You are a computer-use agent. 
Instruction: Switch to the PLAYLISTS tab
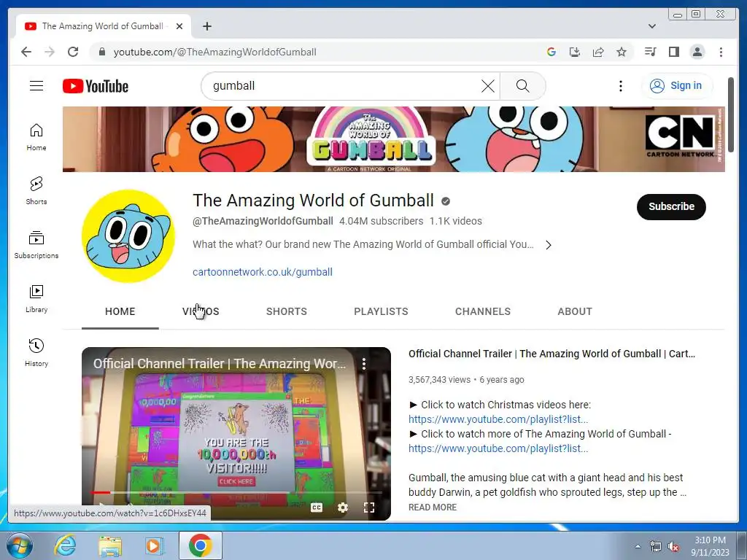[381, 311]
